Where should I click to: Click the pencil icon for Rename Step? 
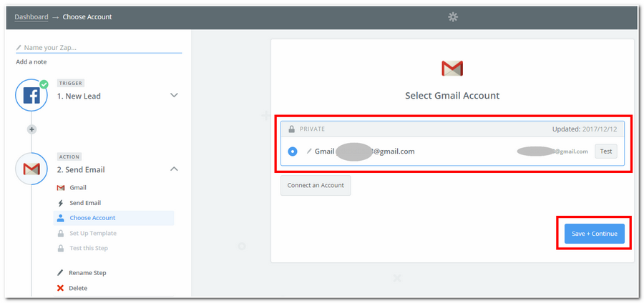(60, 273)
